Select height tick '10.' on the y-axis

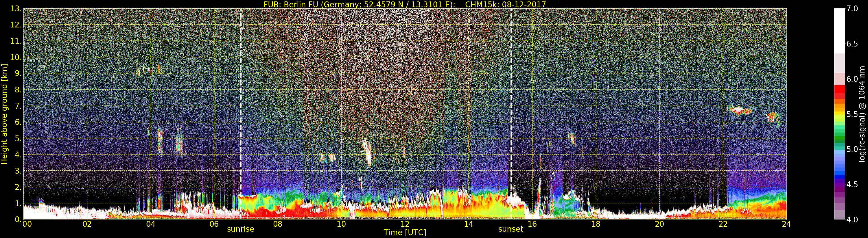point(16,57)
